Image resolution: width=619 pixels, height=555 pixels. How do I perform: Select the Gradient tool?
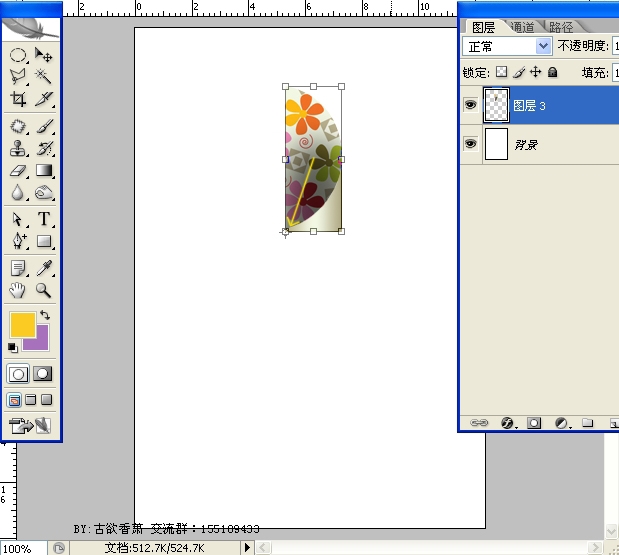pyautogui.click(x=43, y=171)
